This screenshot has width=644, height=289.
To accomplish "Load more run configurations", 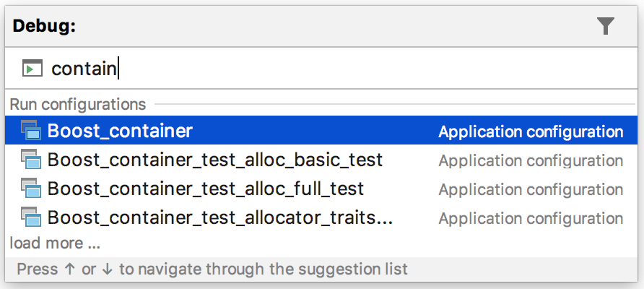I will click(x=55, y=243).
